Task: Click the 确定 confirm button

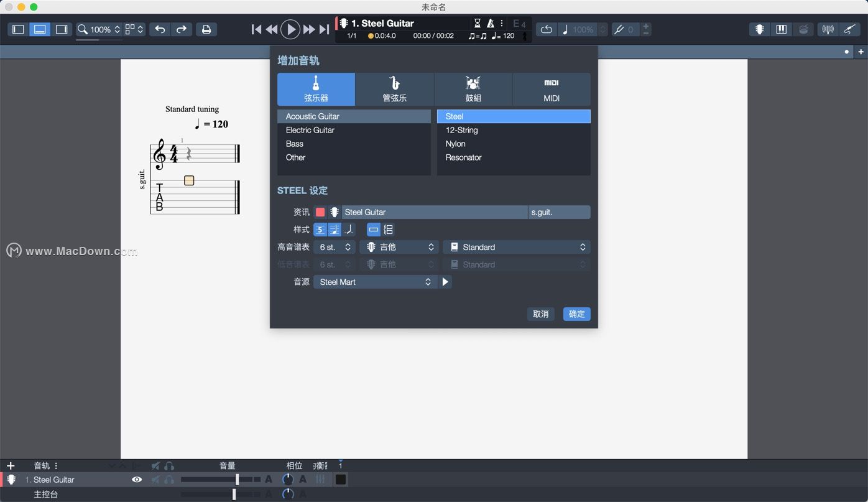Action: pos(576,314)
